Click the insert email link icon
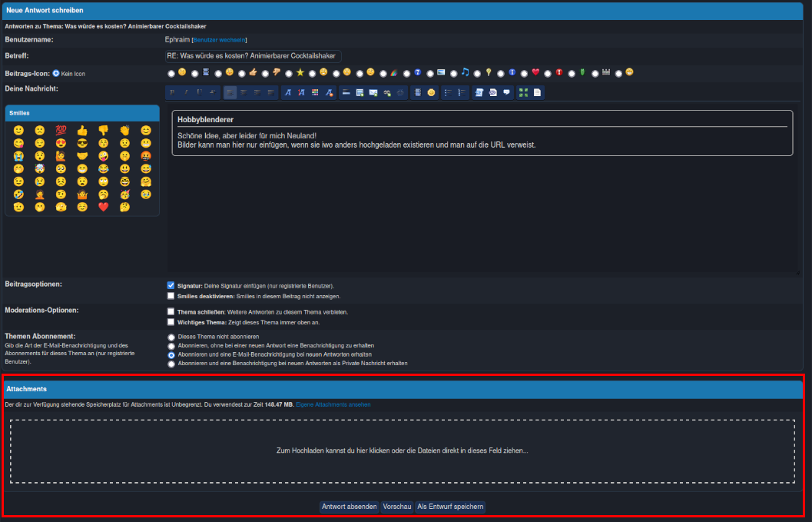This screenshot has width=812, height=522. coord(373,93)
